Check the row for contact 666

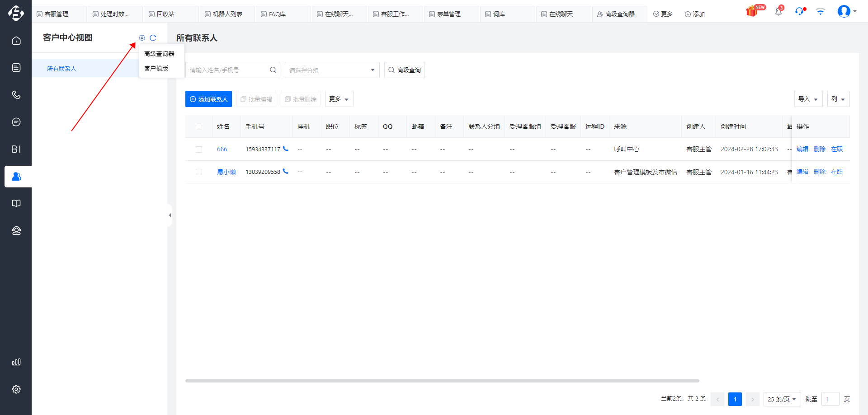[199, 149]
